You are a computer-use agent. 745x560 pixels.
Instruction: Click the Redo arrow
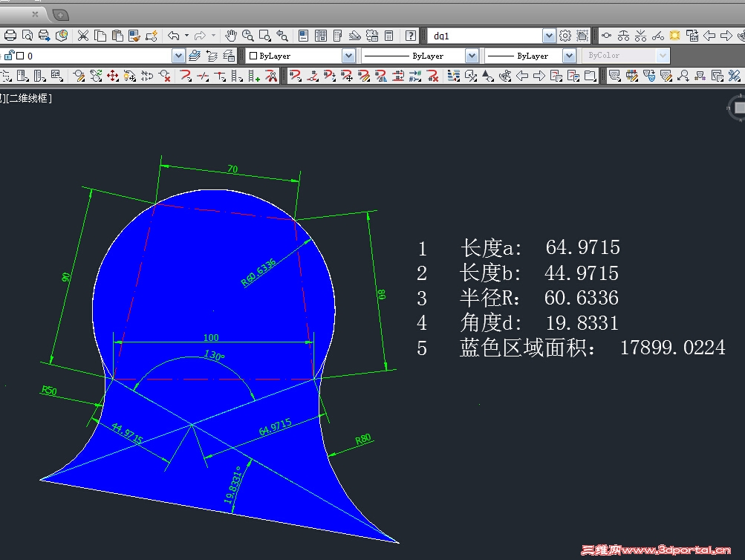pyautogui.click(x=200, y=36)
